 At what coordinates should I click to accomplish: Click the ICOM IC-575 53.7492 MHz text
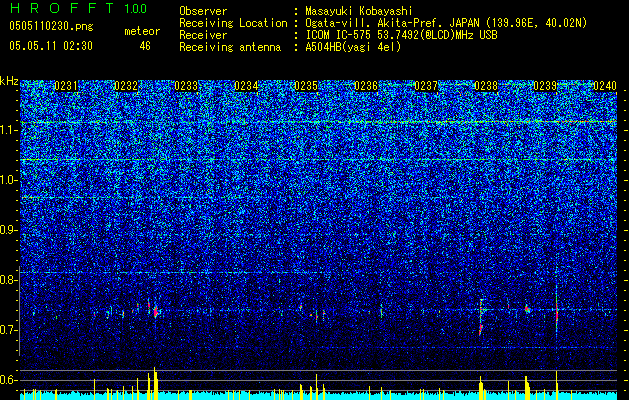click(x=401, y=35)
